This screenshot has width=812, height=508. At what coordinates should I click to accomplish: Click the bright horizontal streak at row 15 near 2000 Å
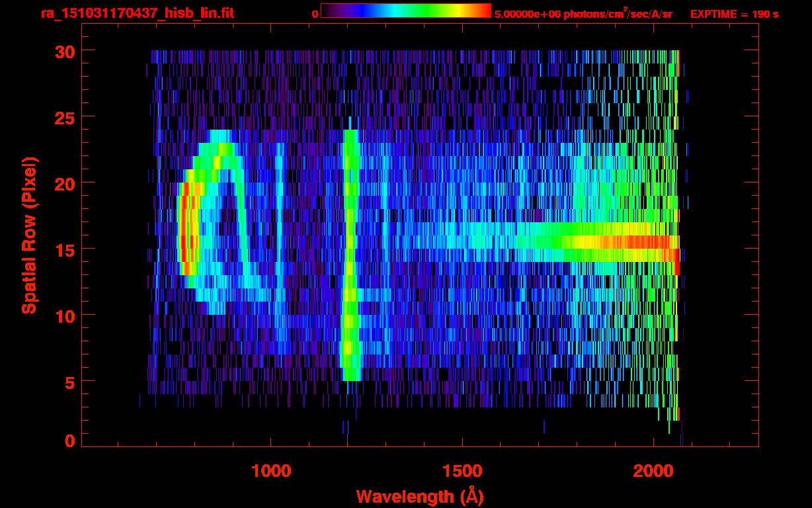pos(622,242)
